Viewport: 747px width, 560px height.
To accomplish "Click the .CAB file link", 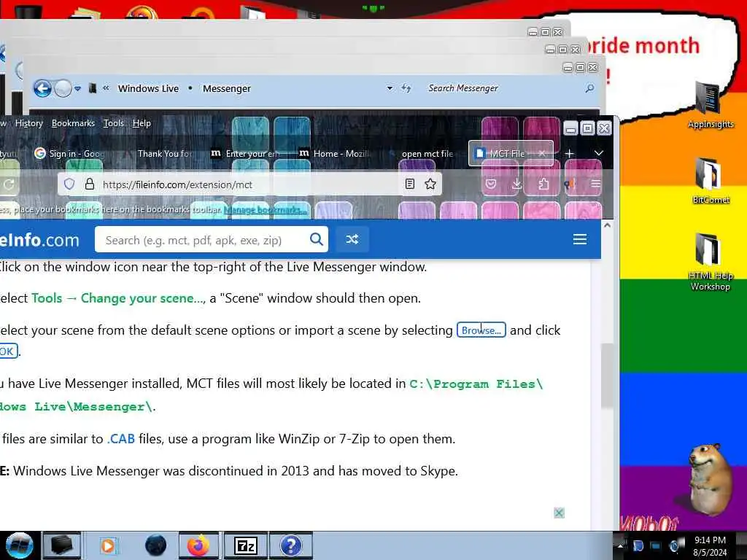I will [x=121, y=438].
